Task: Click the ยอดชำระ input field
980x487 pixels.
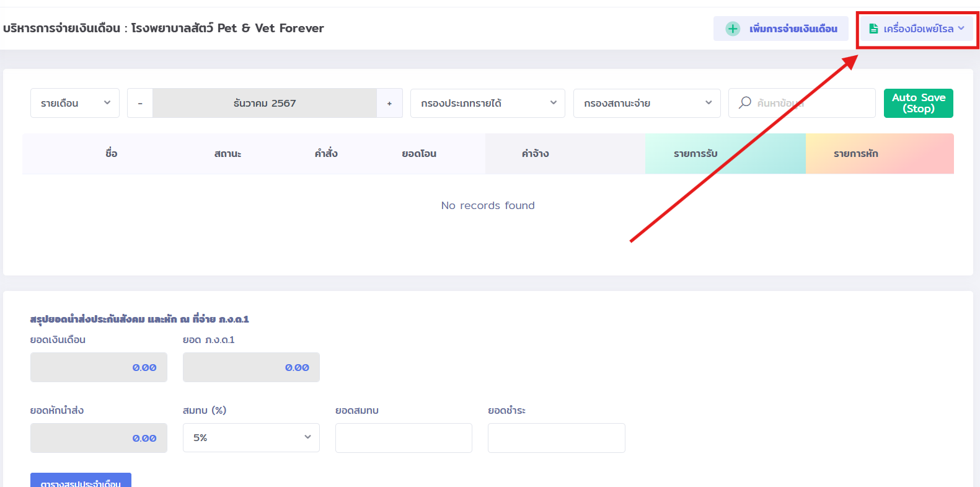Action: tap(556, 437)
